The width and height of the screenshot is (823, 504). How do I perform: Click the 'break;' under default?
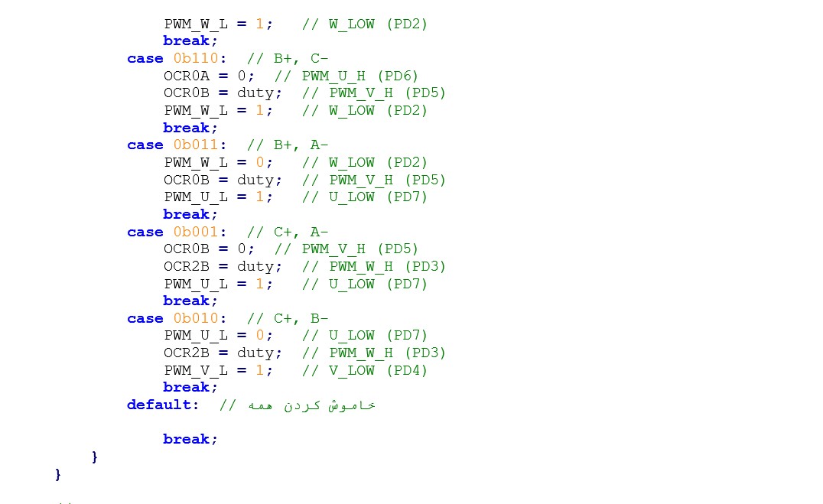tap(190, 440)
